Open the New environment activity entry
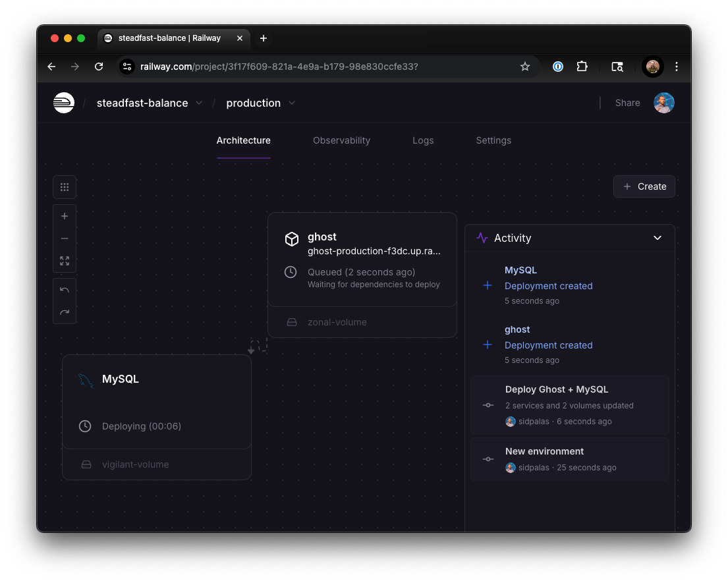Viewport: 728px width, 581px height. click(570, 459)
